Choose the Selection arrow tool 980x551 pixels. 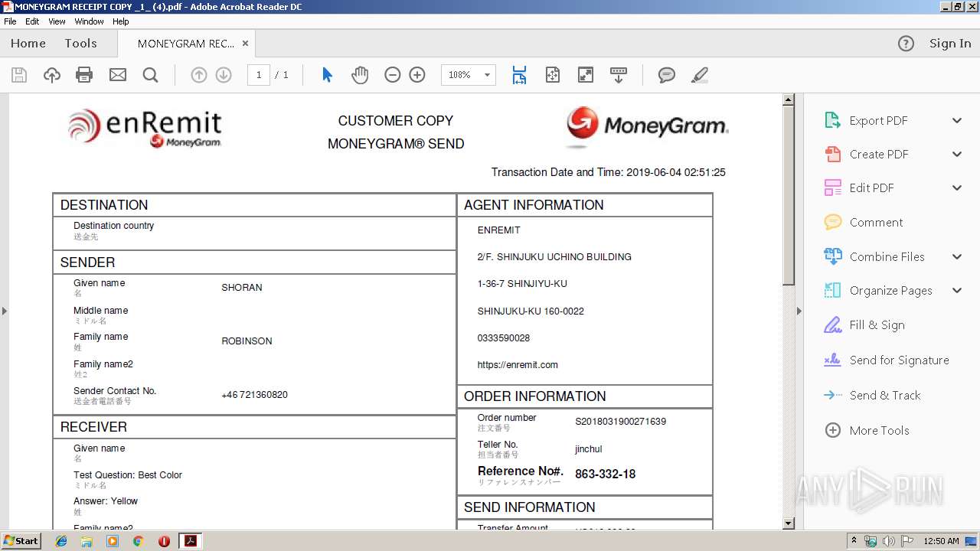coord(327,74)
